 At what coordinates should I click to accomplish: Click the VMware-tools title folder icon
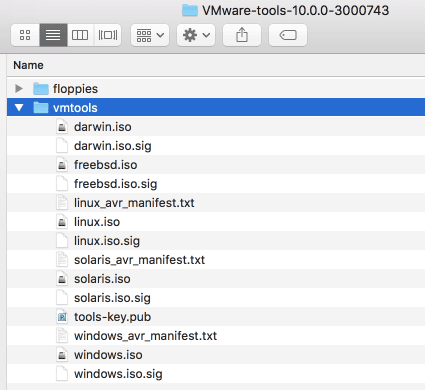(190, 10)
